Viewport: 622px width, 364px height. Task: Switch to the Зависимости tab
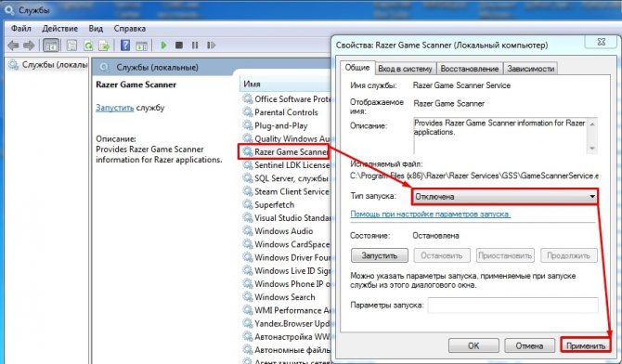pyautogui.click(x=531, y=69)
